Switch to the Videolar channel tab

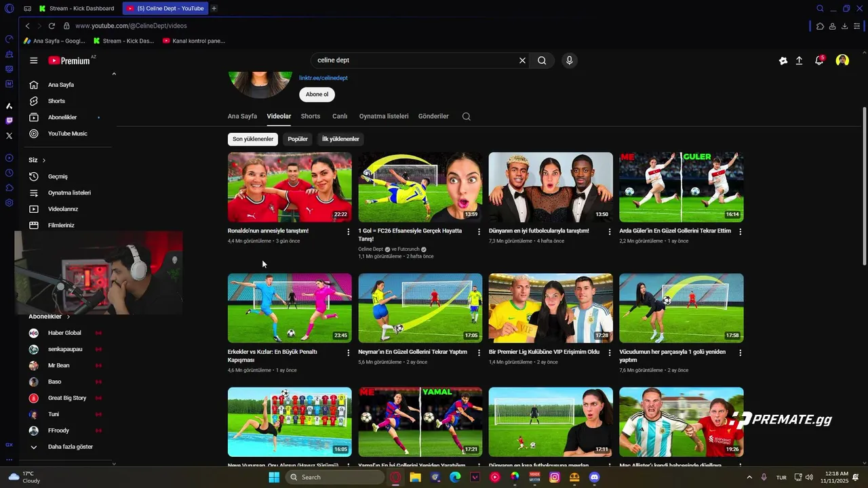[x=279, y=117]
